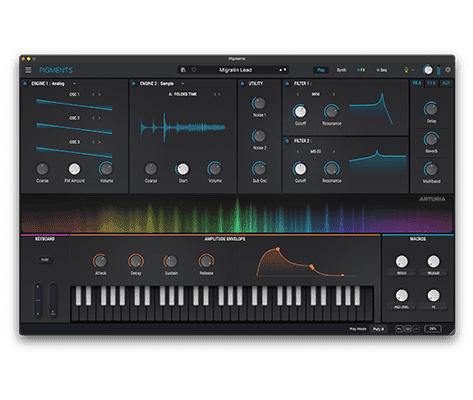This screenshot has height=400, width=473.
Task: Click the envelope Release knob
Action: point(206,261)
